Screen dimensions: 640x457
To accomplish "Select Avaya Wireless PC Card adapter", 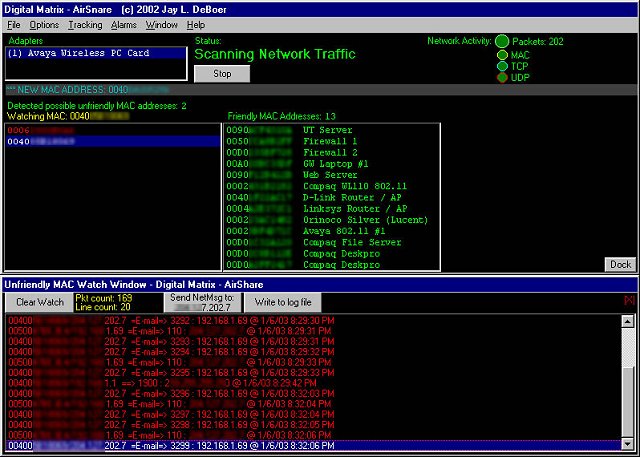I will coord(96,53).
